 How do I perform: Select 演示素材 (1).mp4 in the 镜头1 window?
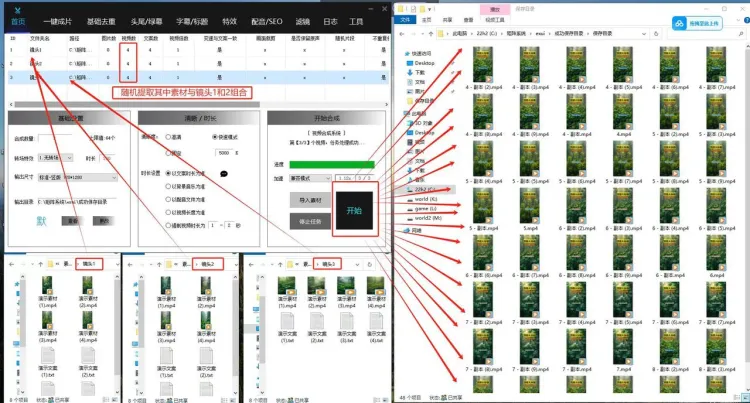click(x=47, y=292)
